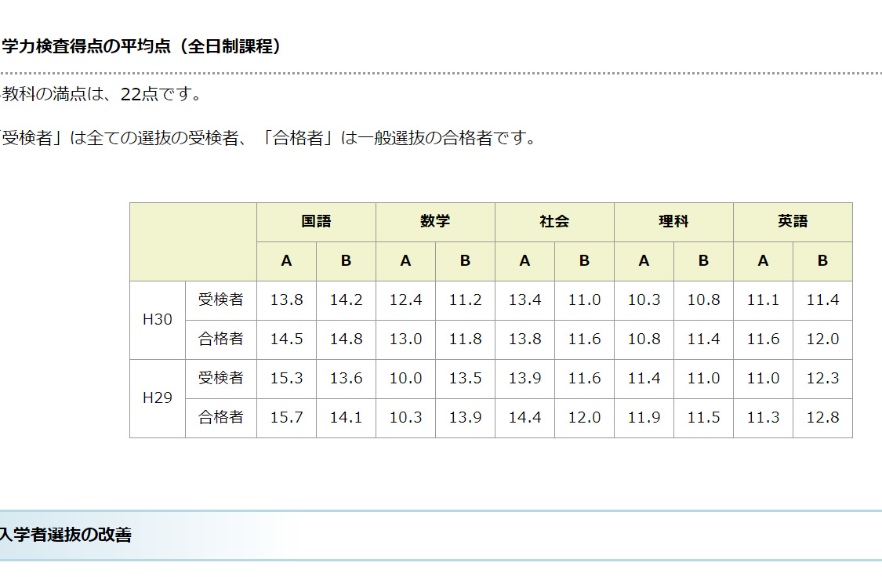The image size is (882, 588).
Task: Click the H30 row label
Action: point(158,320)
